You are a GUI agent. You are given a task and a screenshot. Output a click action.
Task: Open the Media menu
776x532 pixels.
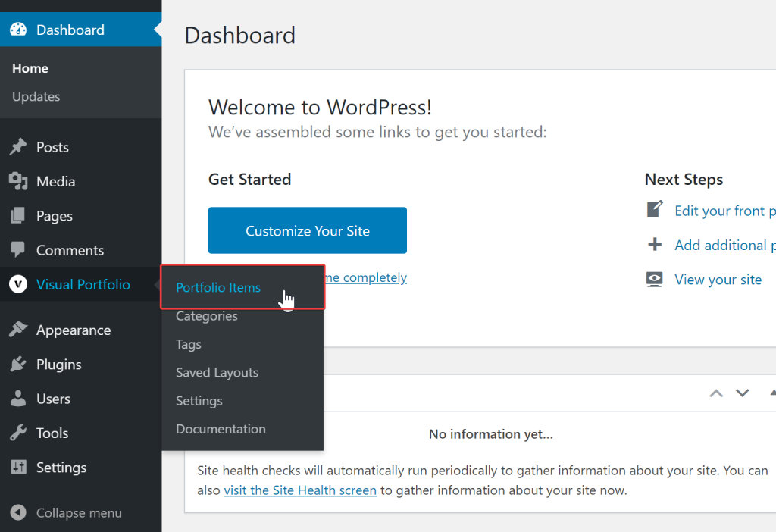tap(80, 181)
